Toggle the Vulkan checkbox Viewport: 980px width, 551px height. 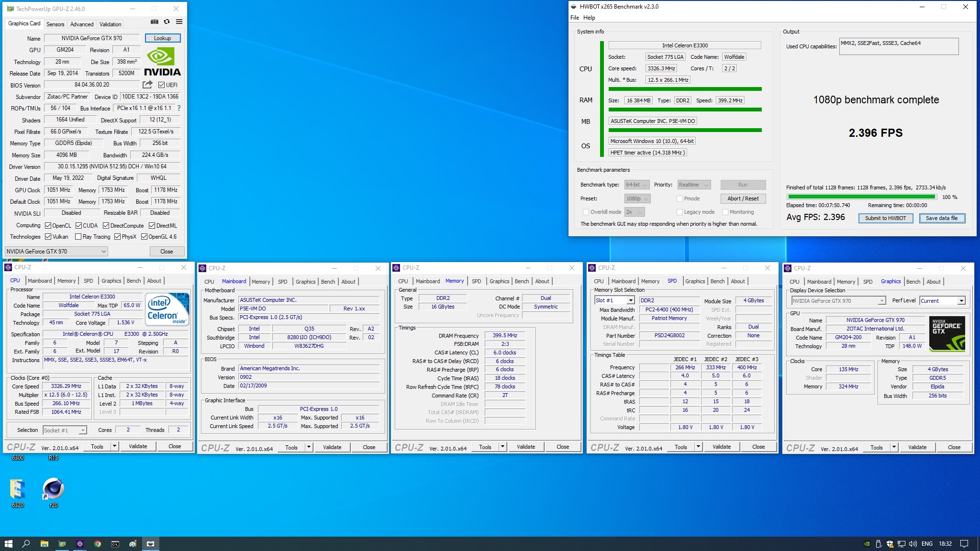pos(48,237)
